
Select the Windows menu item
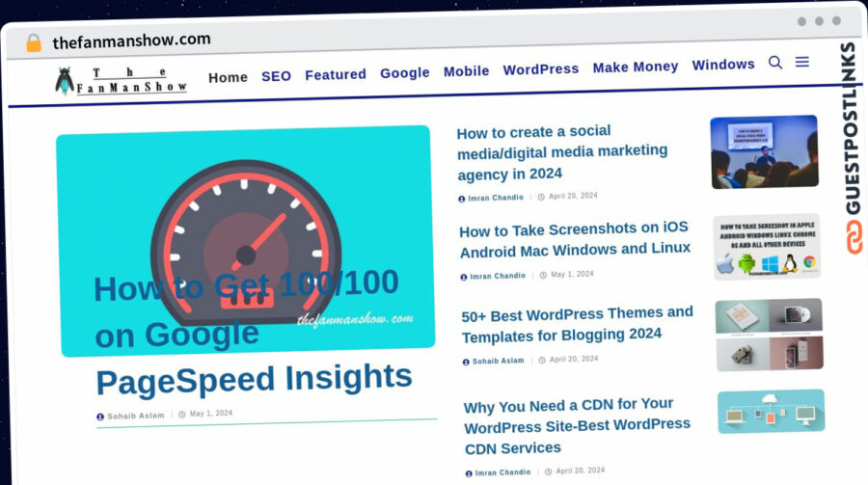(723, 65)
